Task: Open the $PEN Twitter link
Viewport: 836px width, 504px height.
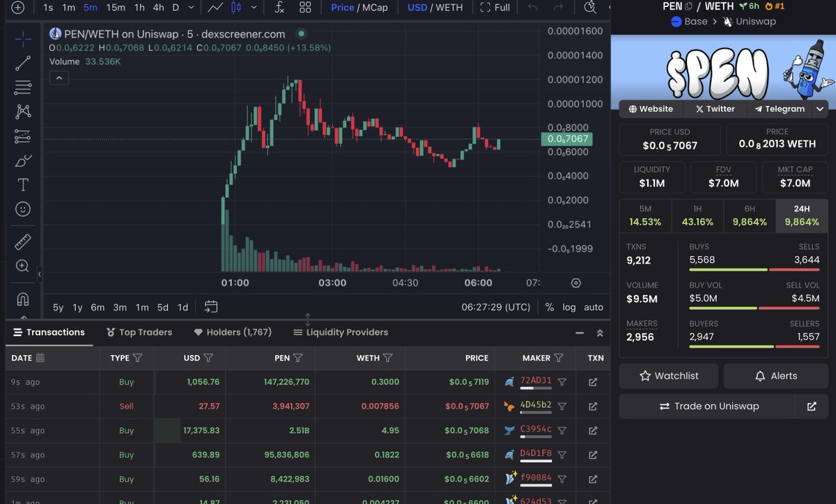Action: pos(714,109)
